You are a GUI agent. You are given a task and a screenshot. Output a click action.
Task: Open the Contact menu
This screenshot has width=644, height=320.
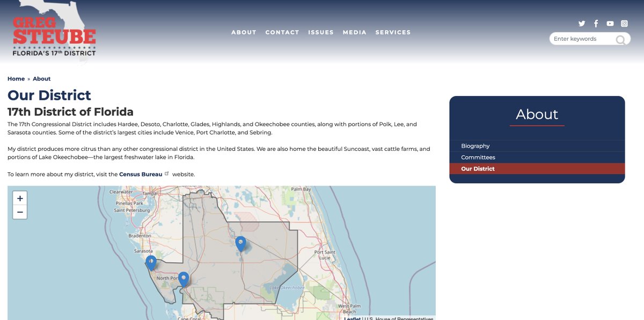click(x=282, y=32)
